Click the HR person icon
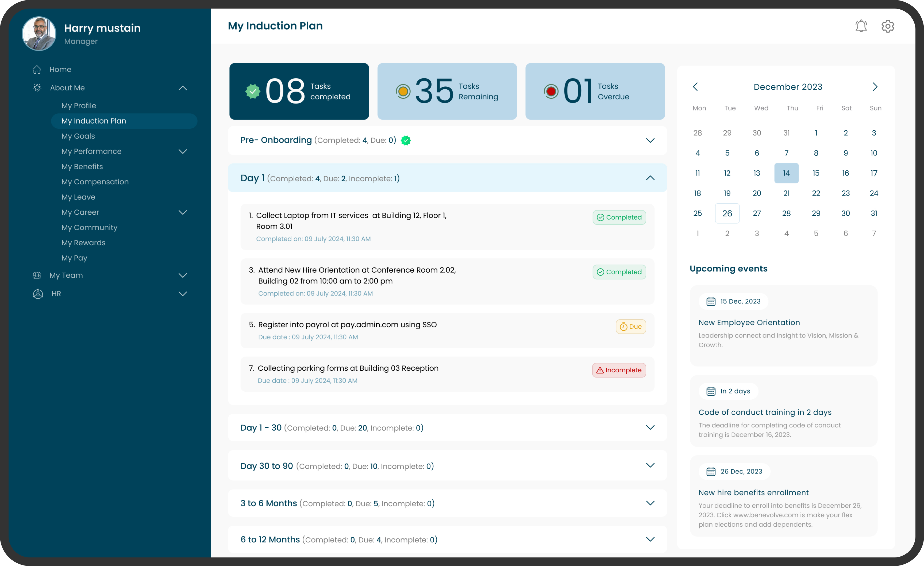The width and height of the screenshot is (924, 566). tap(38, 294)
